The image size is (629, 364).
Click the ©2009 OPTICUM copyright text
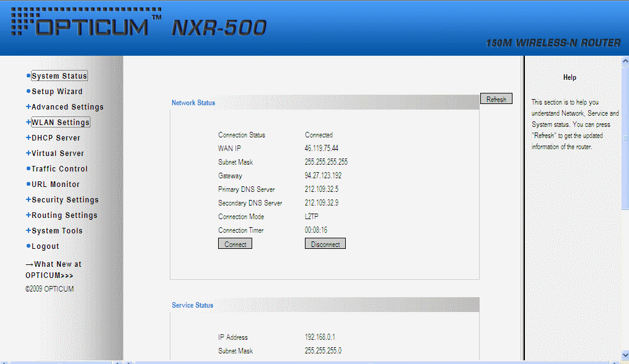50,289
